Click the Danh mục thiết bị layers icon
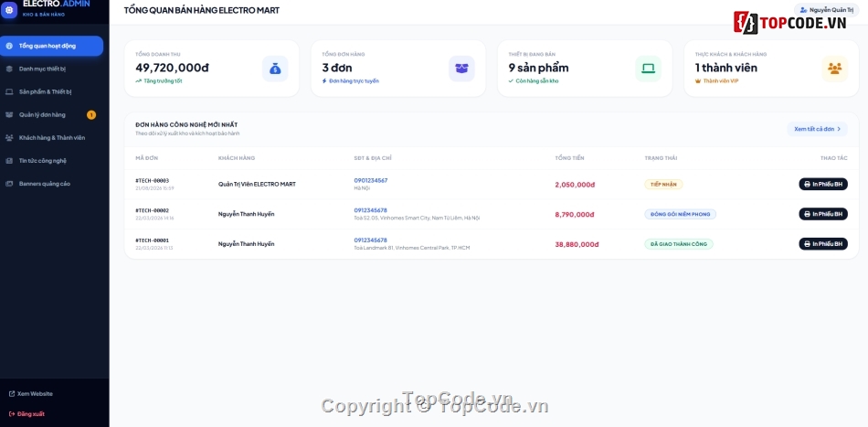The image size is (868, 427). click(9, 69)
